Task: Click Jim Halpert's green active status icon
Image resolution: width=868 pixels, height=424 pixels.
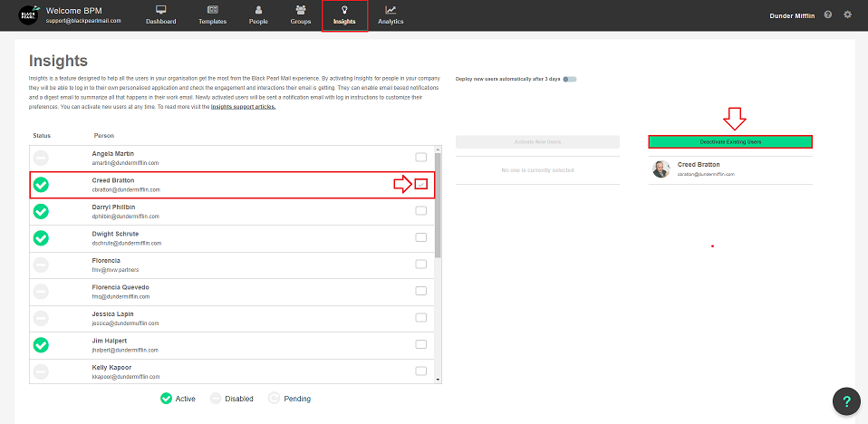Action: click(x=41, y=344)
